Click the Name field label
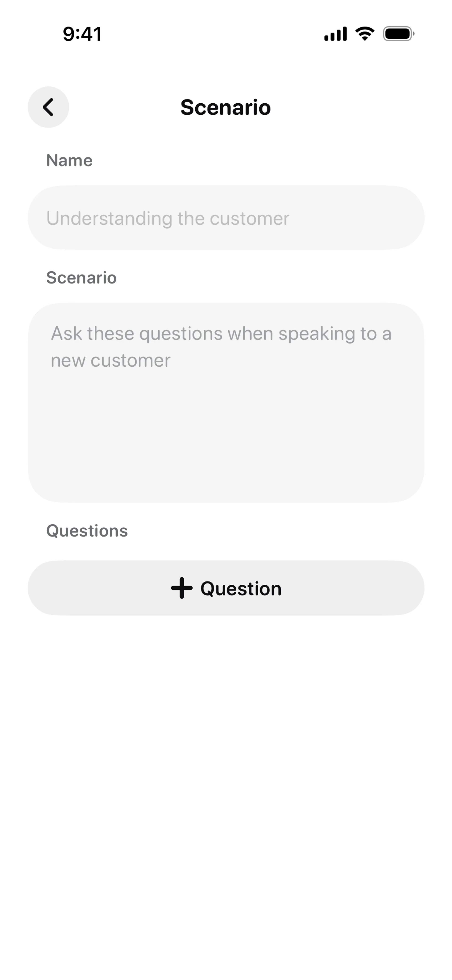The width and height of the screenshot is (452, 980). click(x=69, y=160)
